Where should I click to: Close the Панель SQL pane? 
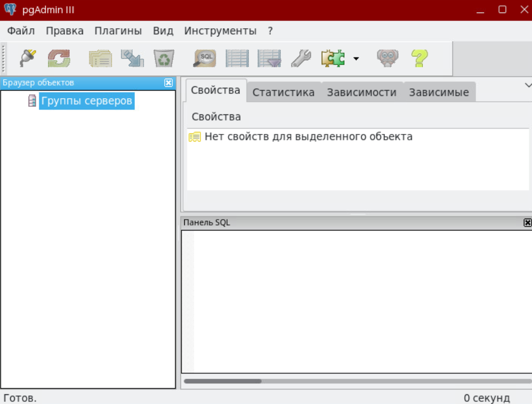pyautogui.click(x=527, y=223)
